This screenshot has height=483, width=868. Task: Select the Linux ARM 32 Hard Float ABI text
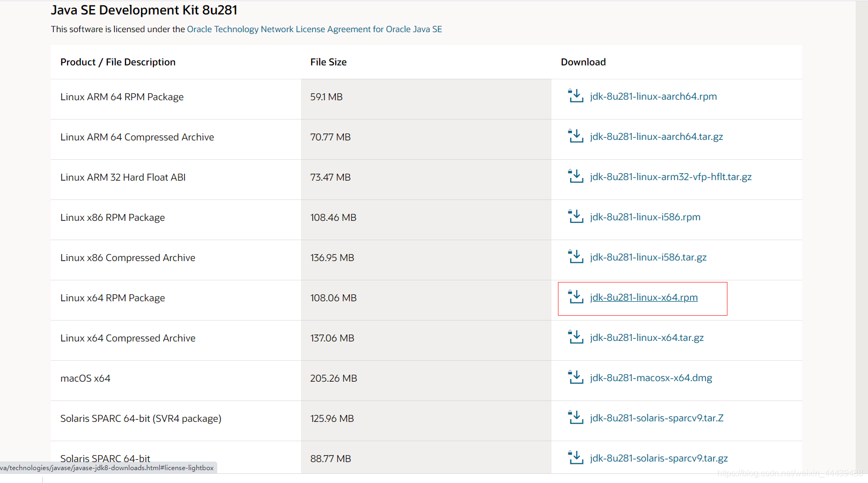point(123,177)
